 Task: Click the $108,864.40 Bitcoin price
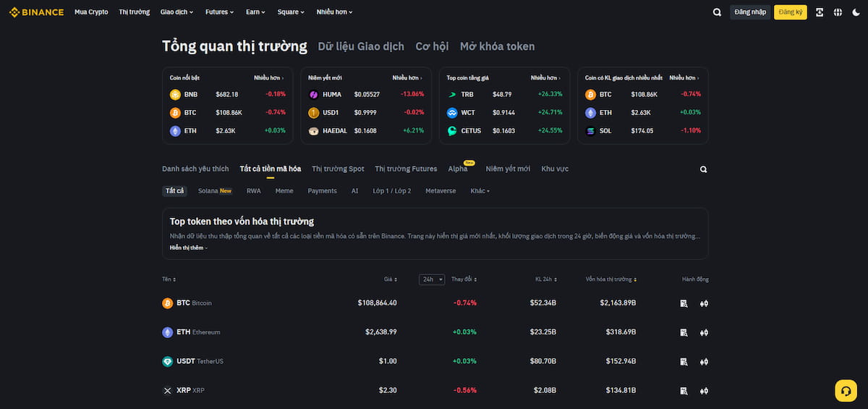tap(377, 303)
